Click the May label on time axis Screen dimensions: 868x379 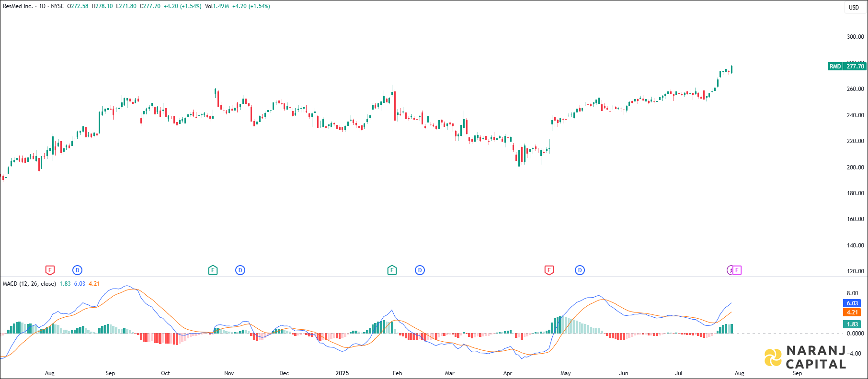(566, 373)
